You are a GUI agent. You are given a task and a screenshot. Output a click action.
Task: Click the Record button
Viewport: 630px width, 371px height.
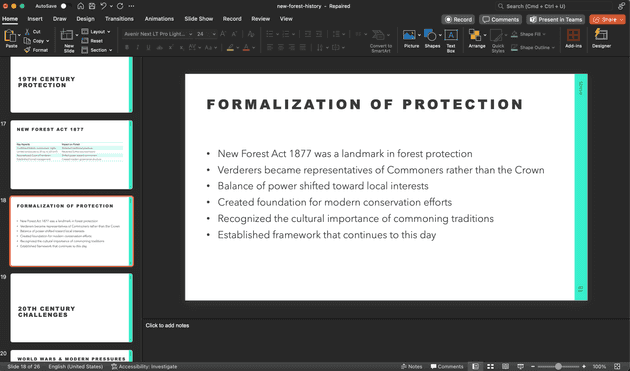coord(458,19)
